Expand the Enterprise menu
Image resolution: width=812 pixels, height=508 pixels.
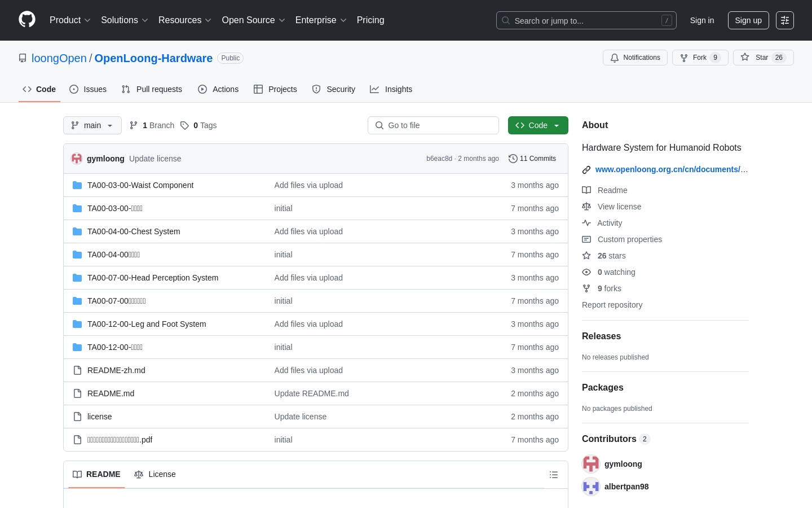[321, 20]
